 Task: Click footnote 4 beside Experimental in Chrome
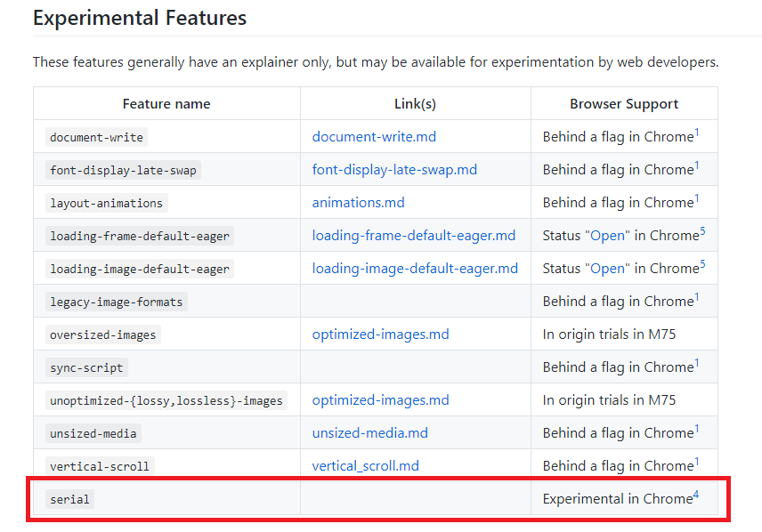tap(696, 495)
